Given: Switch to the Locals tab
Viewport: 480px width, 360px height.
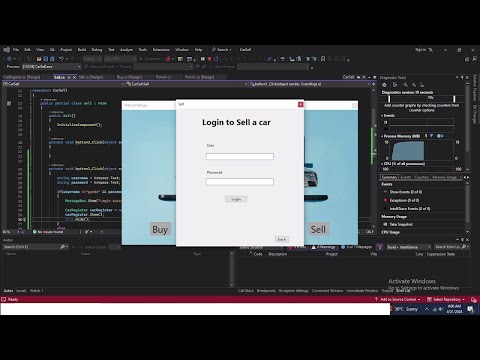Looking at the screenshot, I should [x=21, y=291].
